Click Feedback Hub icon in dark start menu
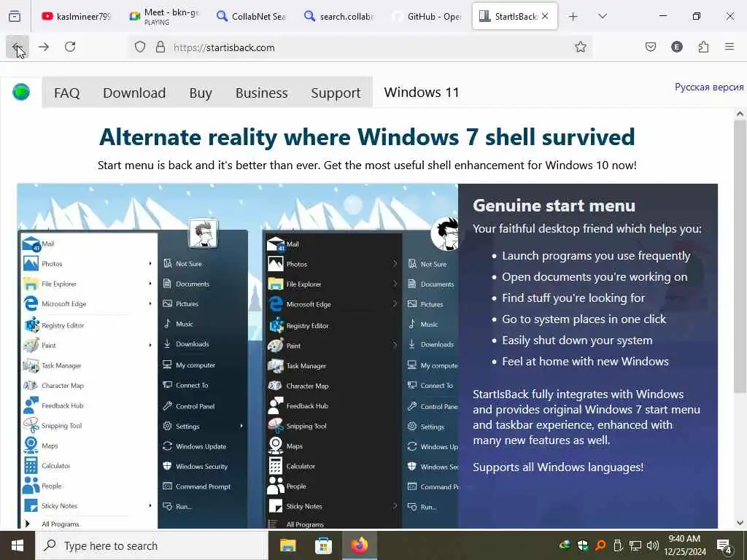747x560 pixels. point(276,405)
